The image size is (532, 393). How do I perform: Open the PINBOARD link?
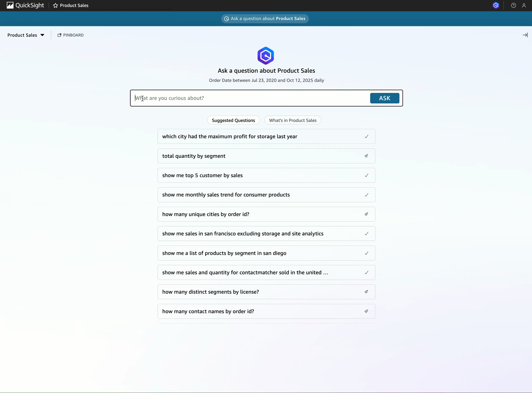point(71,35)
